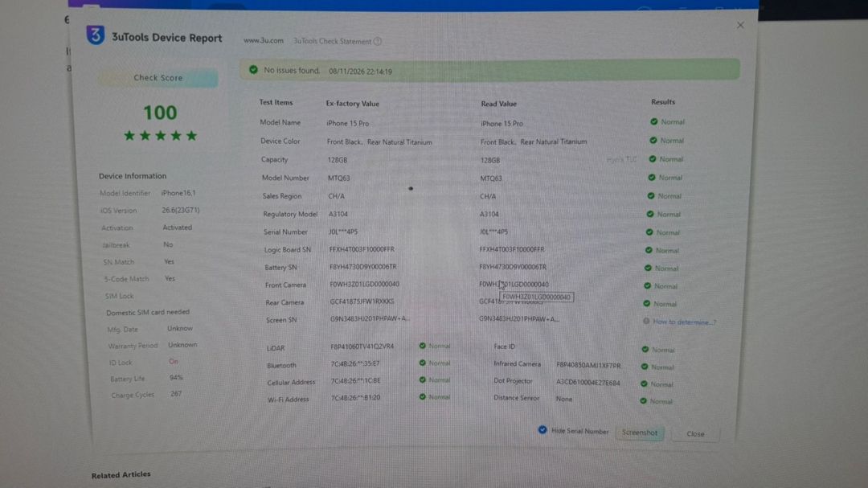Click the Model Number value MTQ63 under Ex-factory
This screenshot has width=868, height=488.
339,178
